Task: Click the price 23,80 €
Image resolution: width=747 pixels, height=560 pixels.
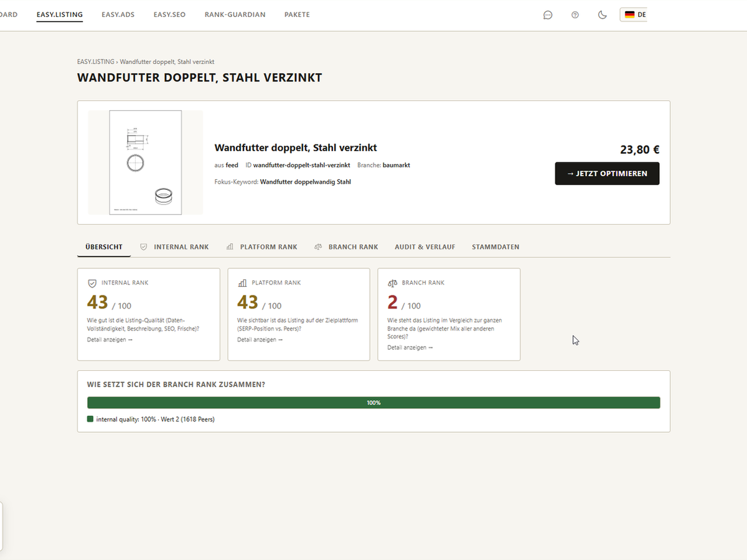Action: (640, 149)
